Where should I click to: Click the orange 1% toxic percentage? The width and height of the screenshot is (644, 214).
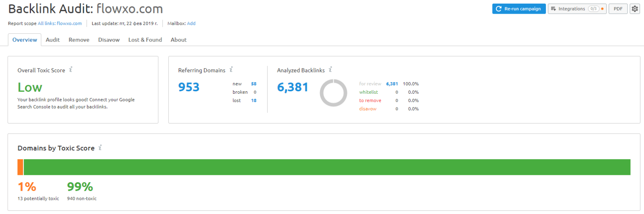coord(27,187)
